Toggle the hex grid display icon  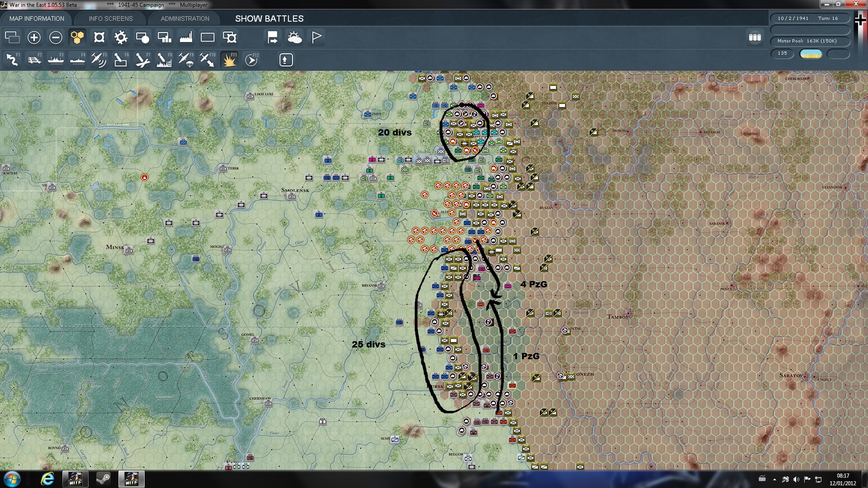pos(77,37)
